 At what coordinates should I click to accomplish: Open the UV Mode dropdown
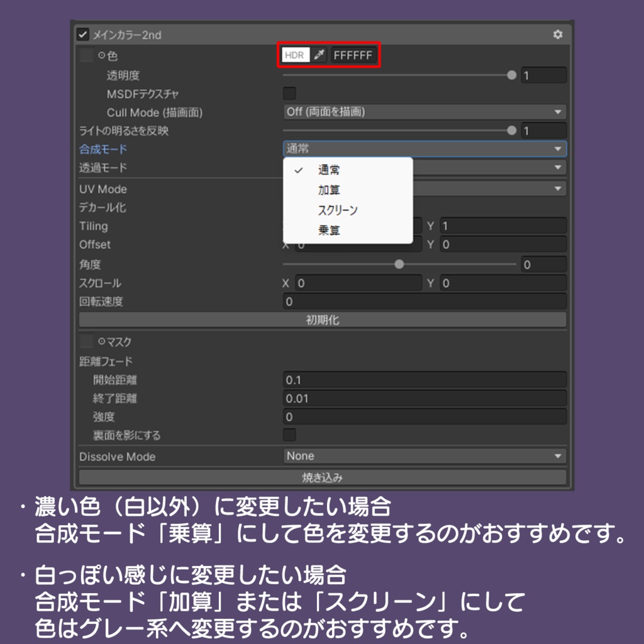click(497, 189)
